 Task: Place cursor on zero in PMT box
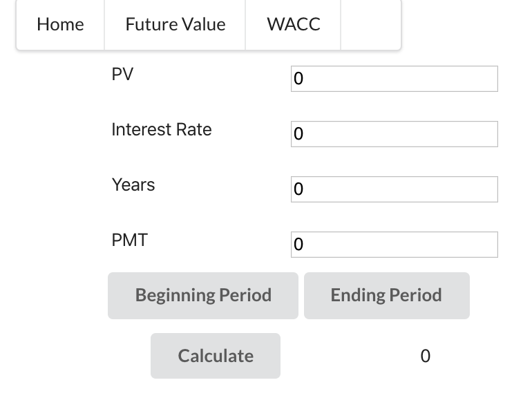coord(298,245)
